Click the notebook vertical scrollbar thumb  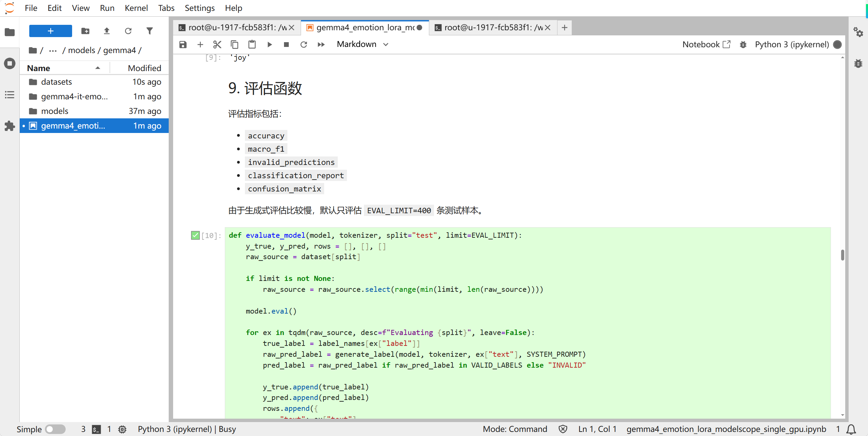pyautogui.click(x=842, y=255)
